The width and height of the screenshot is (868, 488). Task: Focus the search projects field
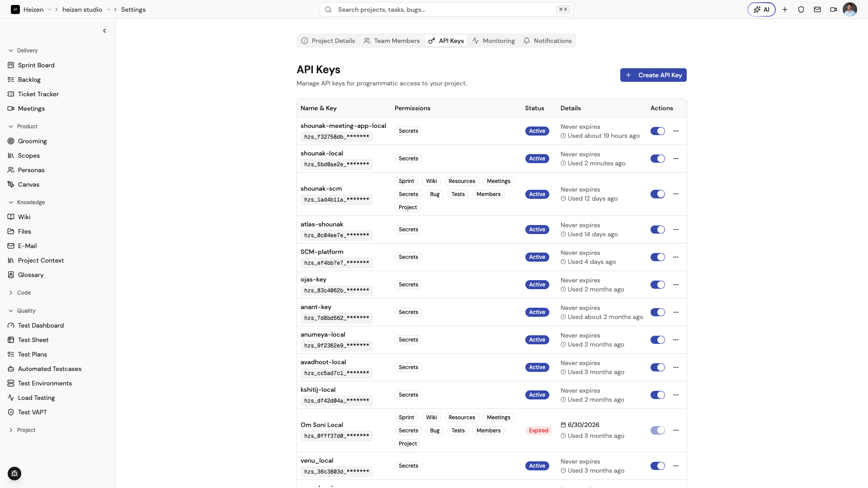tap(446, 9)
